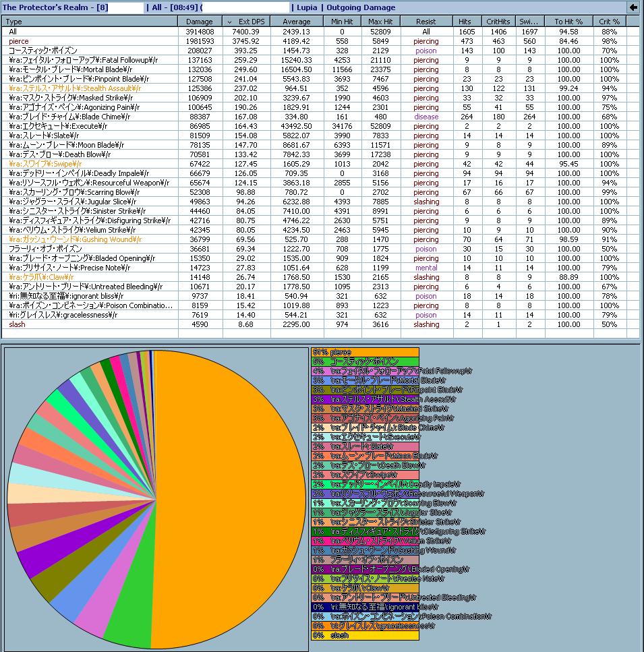The height and width of the screenshot is (652, 644).
Task: Select the red pierce row
Action: 320,41
